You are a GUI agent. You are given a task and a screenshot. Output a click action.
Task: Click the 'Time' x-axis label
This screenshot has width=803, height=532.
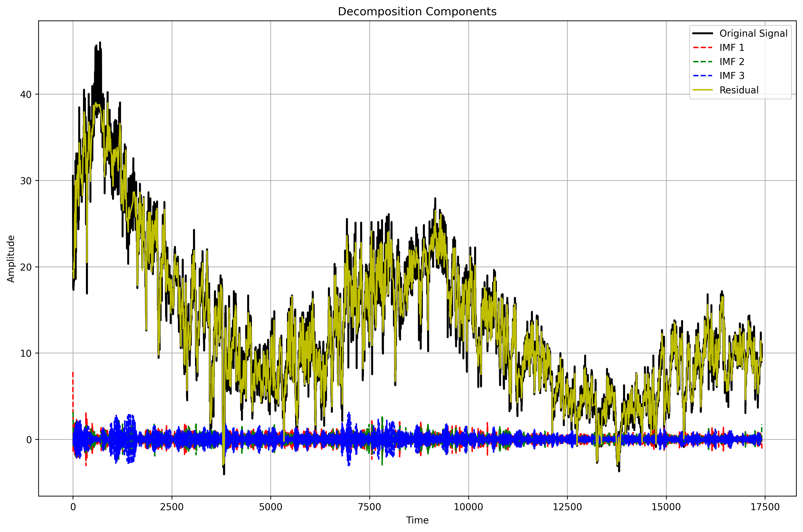tap(417, 520)
